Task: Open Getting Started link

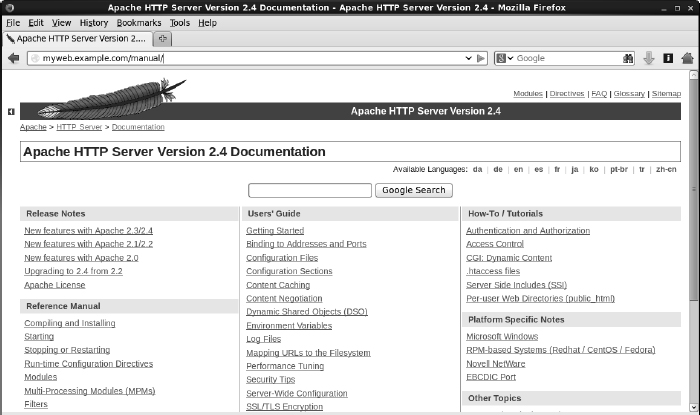Action: [x=275, y=230]
